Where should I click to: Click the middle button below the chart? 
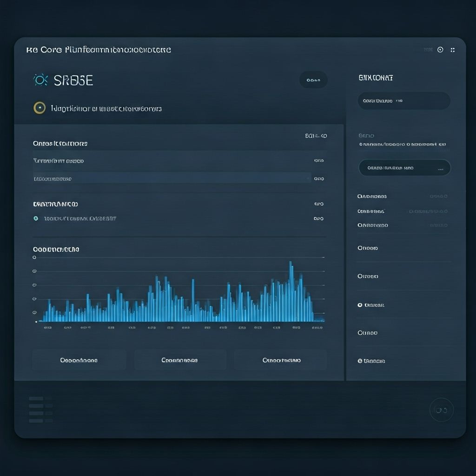click(x=180, y=360)
